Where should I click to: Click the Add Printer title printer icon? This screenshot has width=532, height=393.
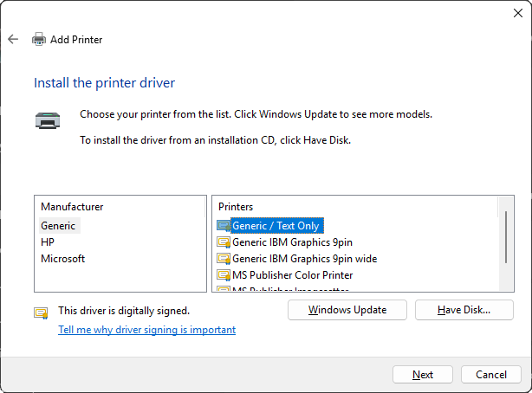tap(39, 39)
